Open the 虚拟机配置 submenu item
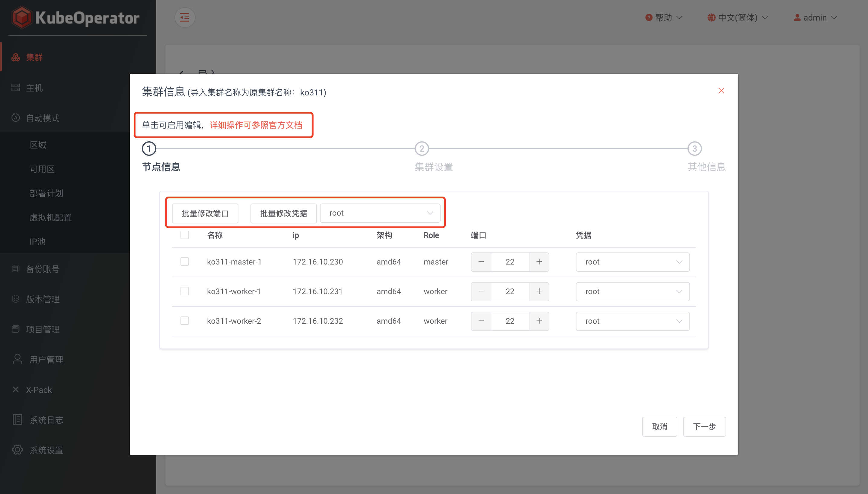This screenshot has height=494, width=868. coord(50,217)
